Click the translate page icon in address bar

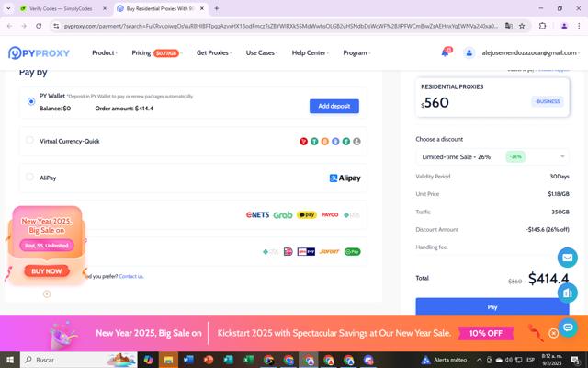(508, 26)
